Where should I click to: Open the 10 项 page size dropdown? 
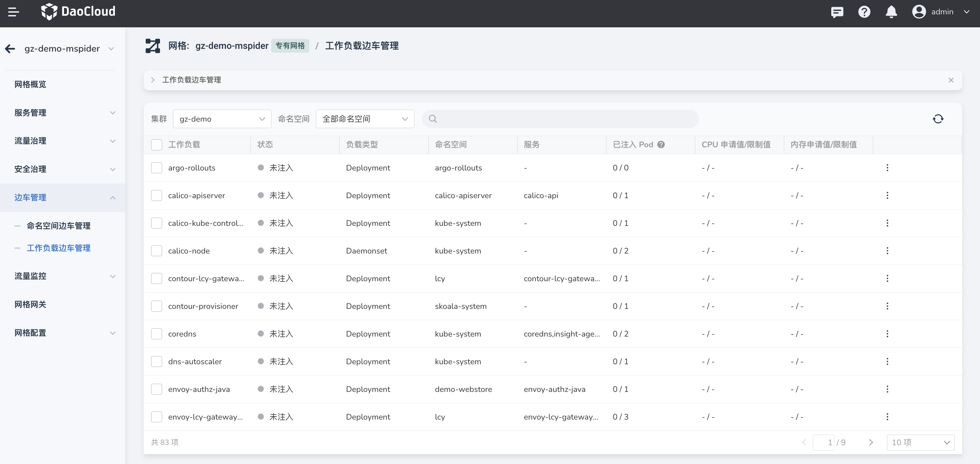pos(920,442)
